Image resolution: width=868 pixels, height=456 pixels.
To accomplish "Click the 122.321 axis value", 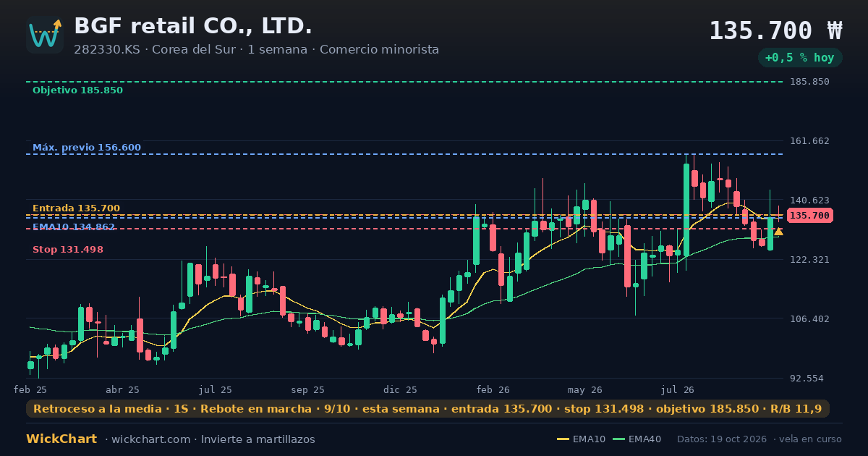I will pyautogui.click(x=809, y=260).
